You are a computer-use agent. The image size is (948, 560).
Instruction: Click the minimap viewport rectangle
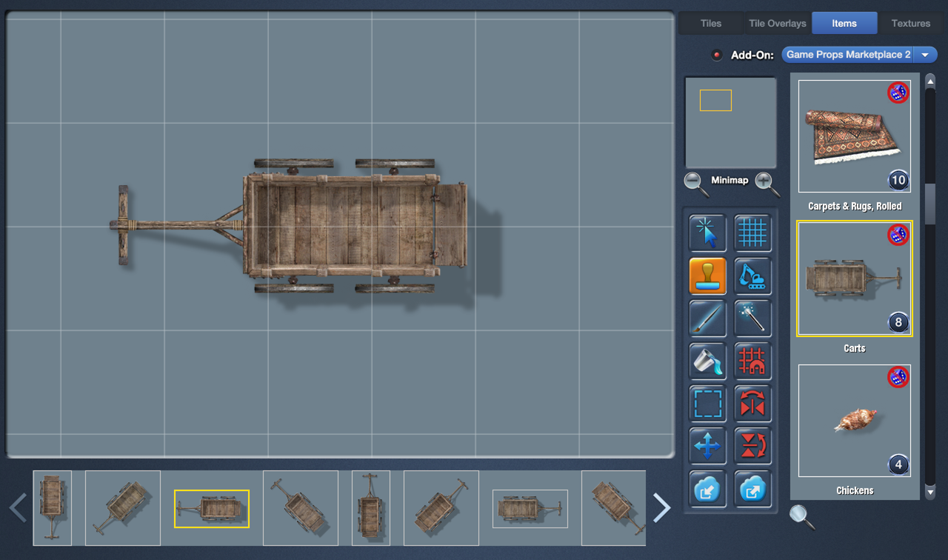(x=715, y=100)
